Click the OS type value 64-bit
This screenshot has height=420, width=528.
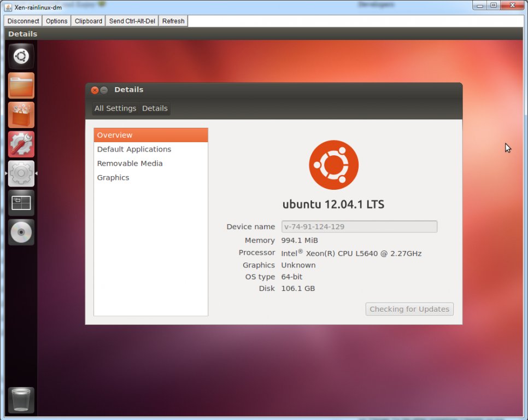[292, 277]
